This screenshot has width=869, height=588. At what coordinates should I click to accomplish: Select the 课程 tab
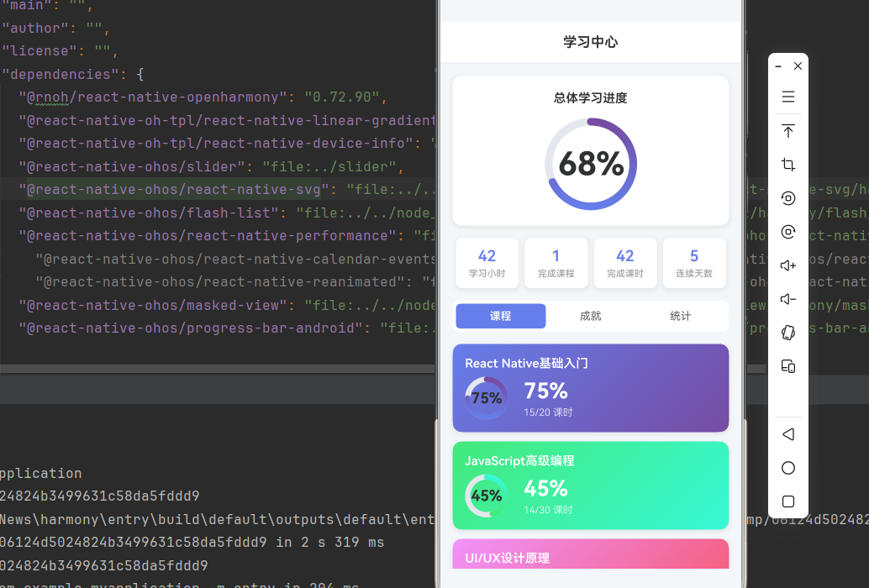coord(500,316)
